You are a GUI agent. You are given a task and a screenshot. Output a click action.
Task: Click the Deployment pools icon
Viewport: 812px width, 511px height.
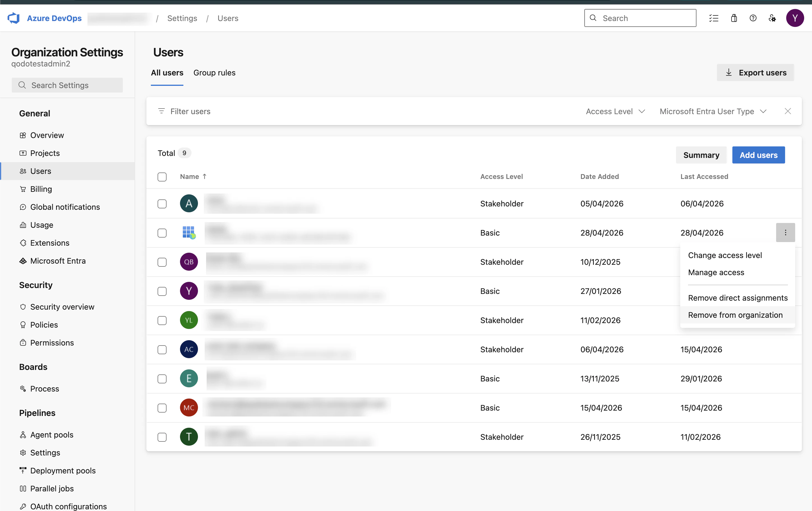(23, 470)
